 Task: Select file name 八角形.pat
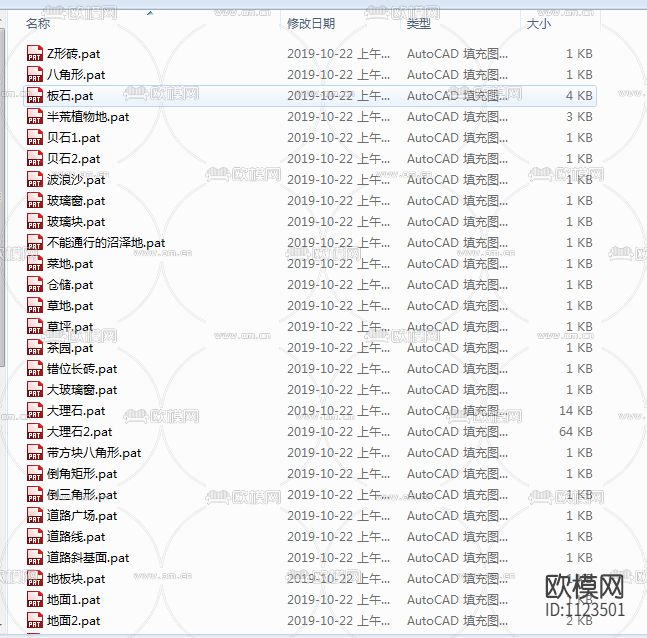tap(76, 75)
